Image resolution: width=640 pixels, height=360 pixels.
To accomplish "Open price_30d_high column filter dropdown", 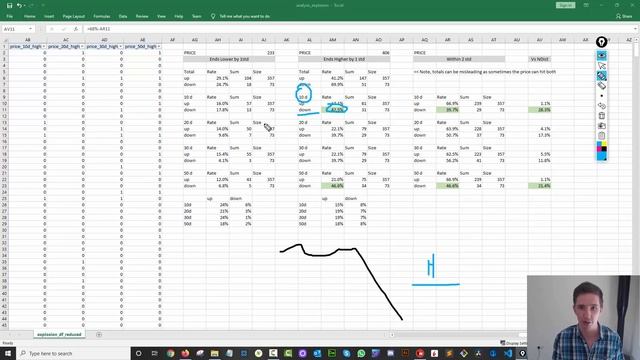I will coord(120,47).
